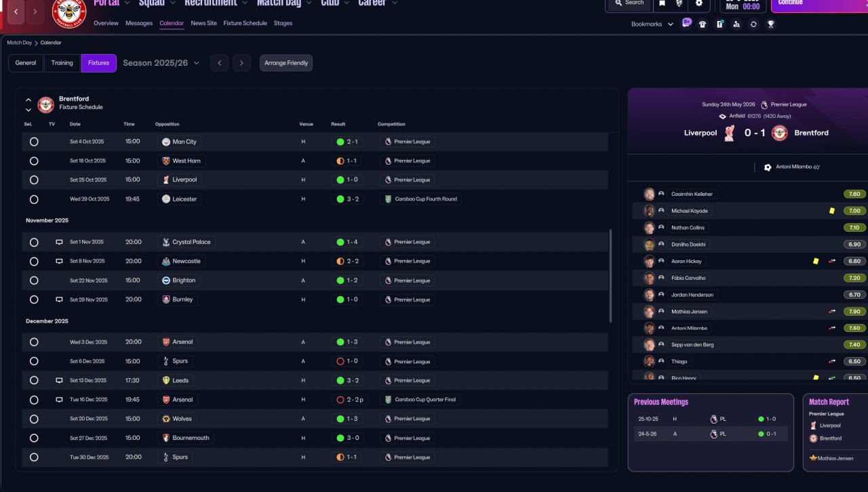Click the circular refresh icon in bookmarks bar
Image resolution: width=868 pixels, height=492 pixels.
pos(753,24)
